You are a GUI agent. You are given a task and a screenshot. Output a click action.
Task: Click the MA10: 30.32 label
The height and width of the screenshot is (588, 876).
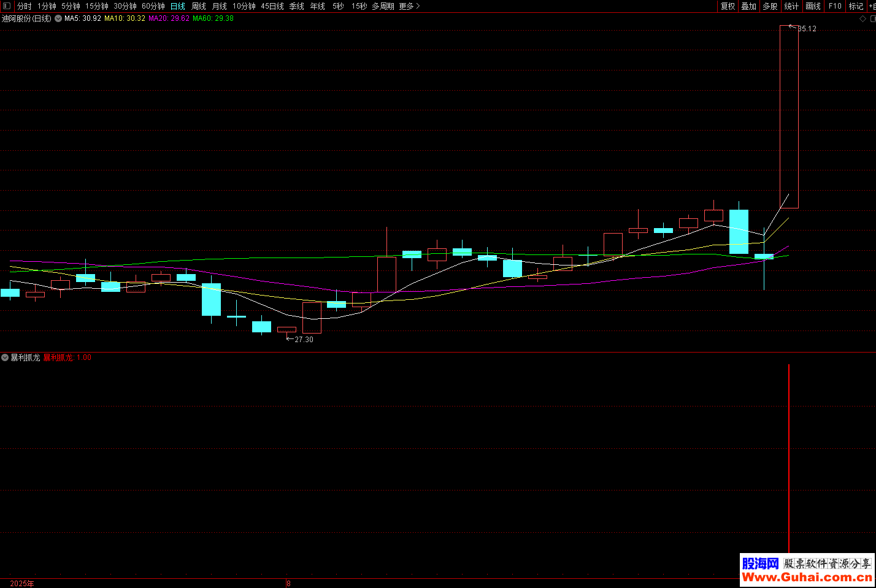(125, 18)
